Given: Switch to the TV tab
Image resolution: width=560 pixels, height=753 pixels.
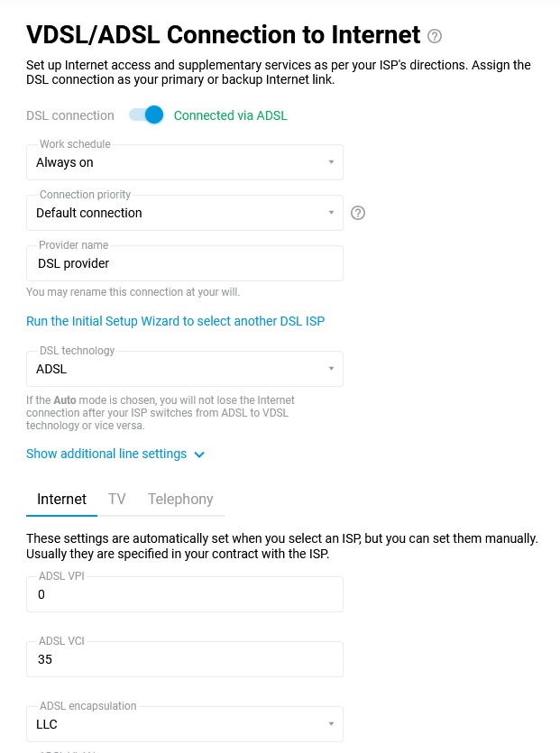Looking at the screenshot, I should pos(118,499).
